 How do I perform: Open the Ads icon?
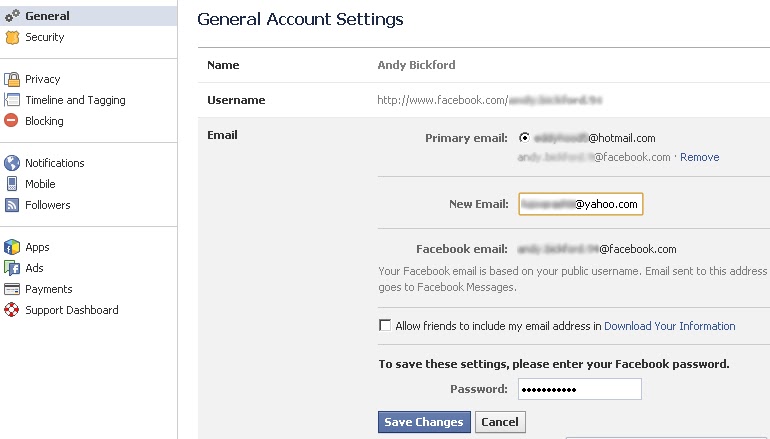pos(12,268)
